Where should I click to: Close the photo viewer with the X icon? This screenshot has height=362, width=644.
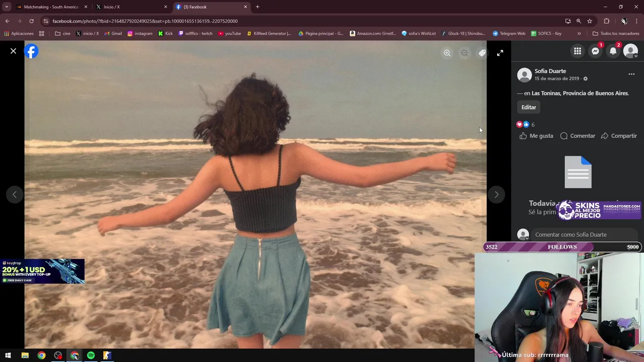pyautogui.click(x=14, y=51)
